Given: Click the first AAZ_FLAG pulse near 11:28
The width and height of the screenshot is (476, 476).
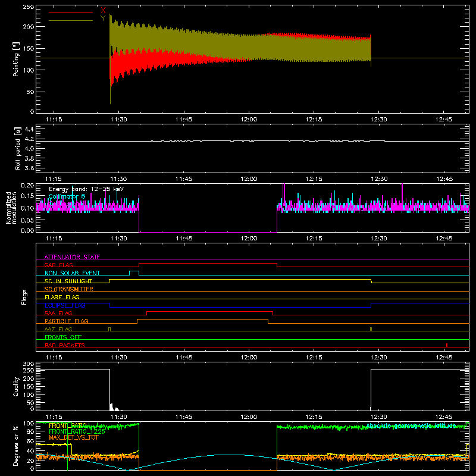Looking at the screenshot, I should 109,329.
